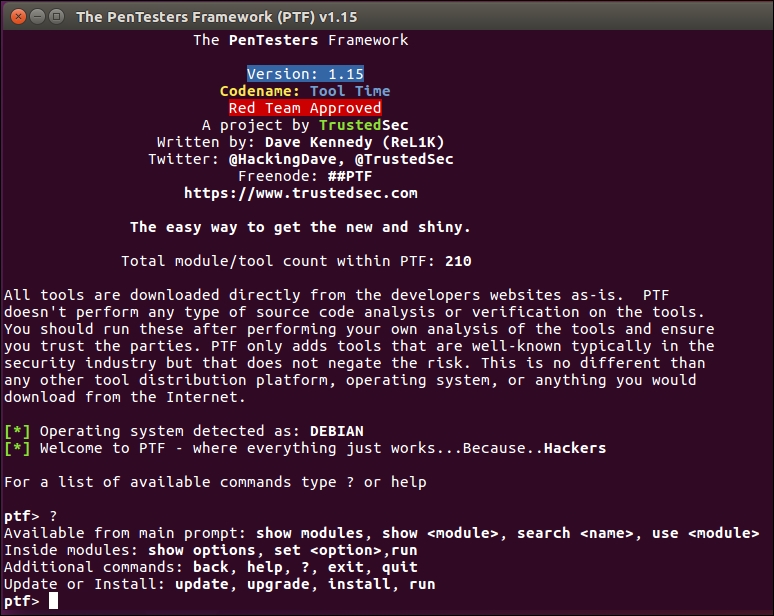Click the Codename: Tool Time line
774x616 pixels.
click(x=305, y=91)
